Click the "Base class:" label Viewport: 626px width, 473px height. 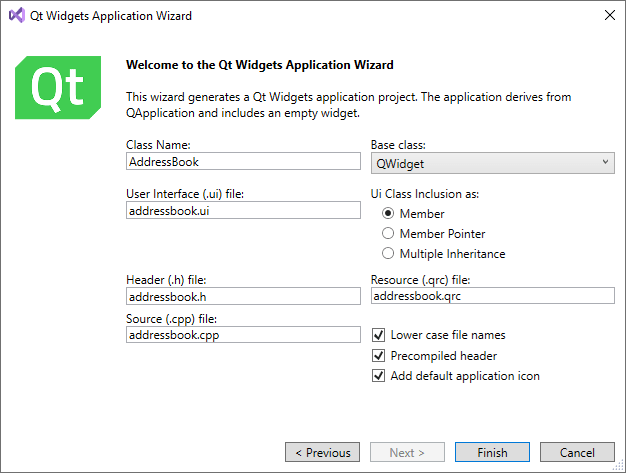[398, 144]
